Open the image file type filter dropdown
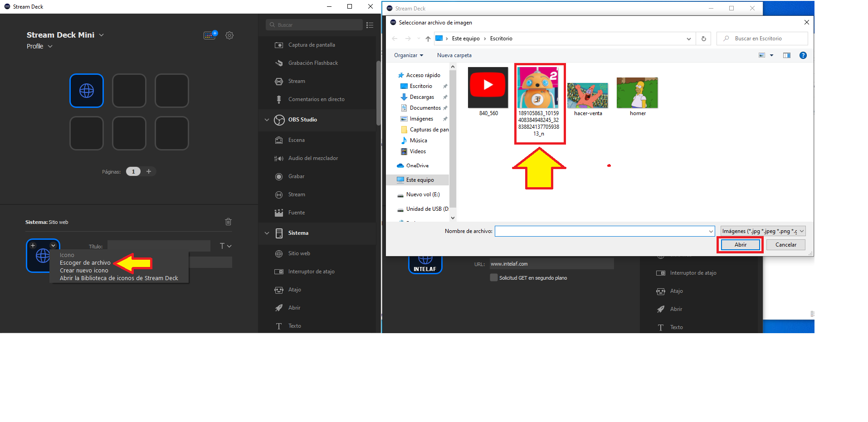This screenshot has height=422, width=868. pyautogui.click(x=763, y=231)
